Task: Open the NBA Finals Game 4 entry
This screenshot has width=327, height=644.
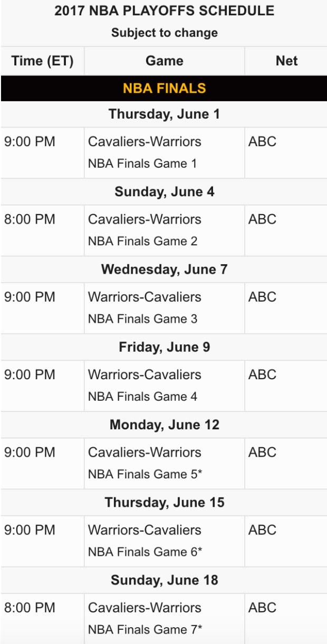Action: [142, 396]
